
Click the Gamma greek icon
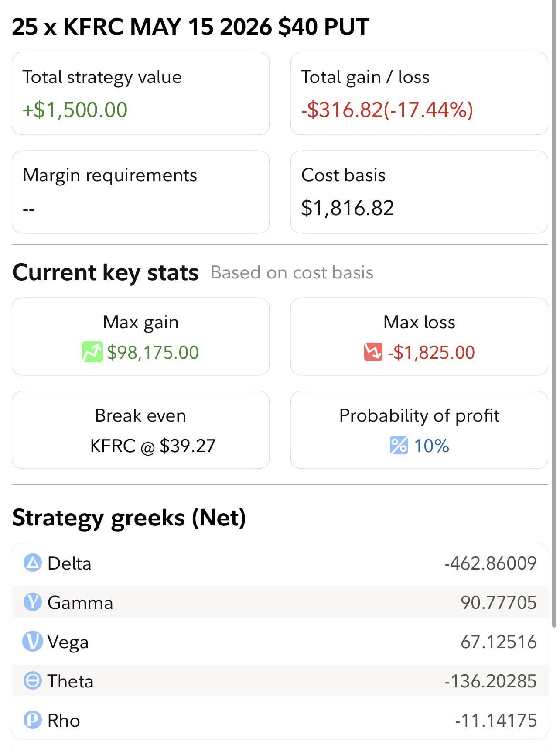click(32, 602)
